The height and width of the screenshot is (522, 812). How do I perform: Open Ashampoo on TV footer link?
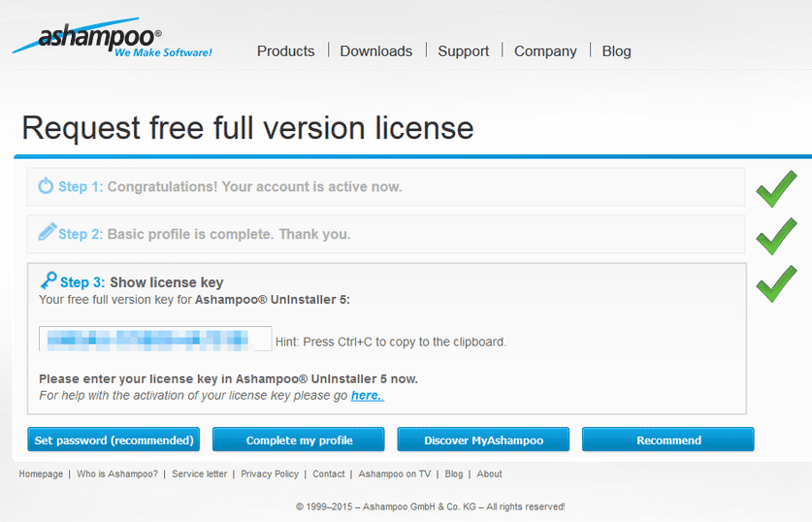395,473
